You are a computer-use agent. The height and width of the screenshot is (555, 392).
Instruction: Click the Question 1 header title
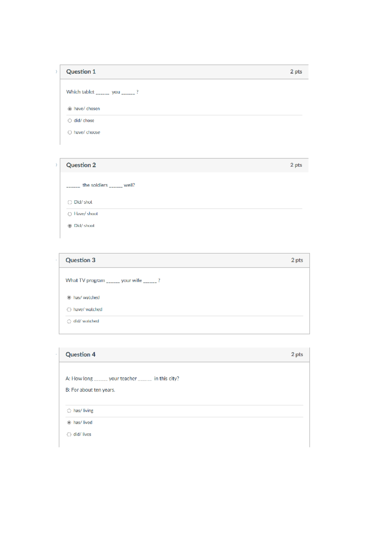(81, 72)
